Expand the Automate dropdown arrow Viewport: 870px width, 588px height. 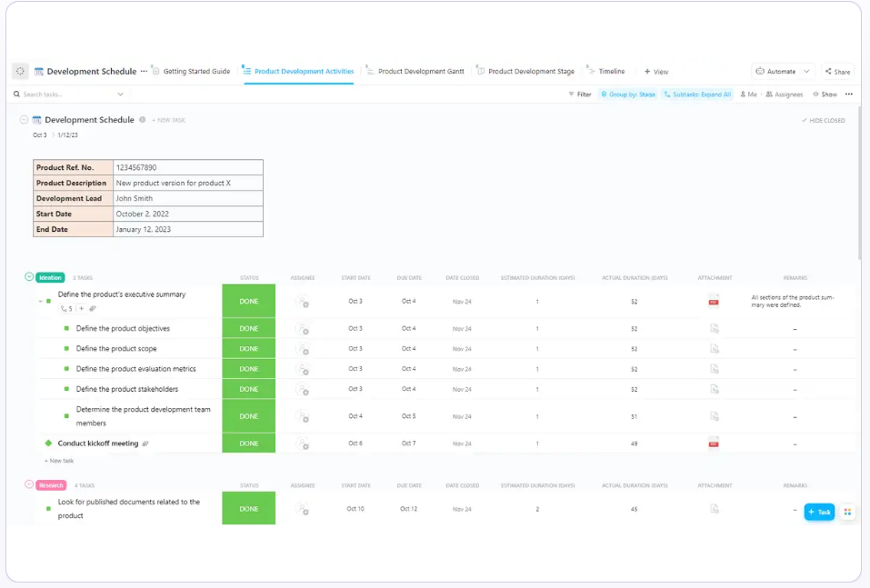806,71
